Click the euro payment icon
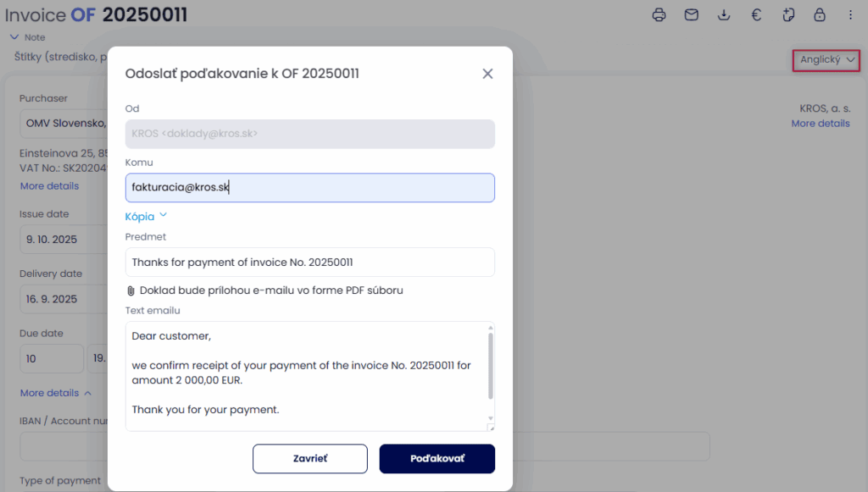 click(755, 14)
